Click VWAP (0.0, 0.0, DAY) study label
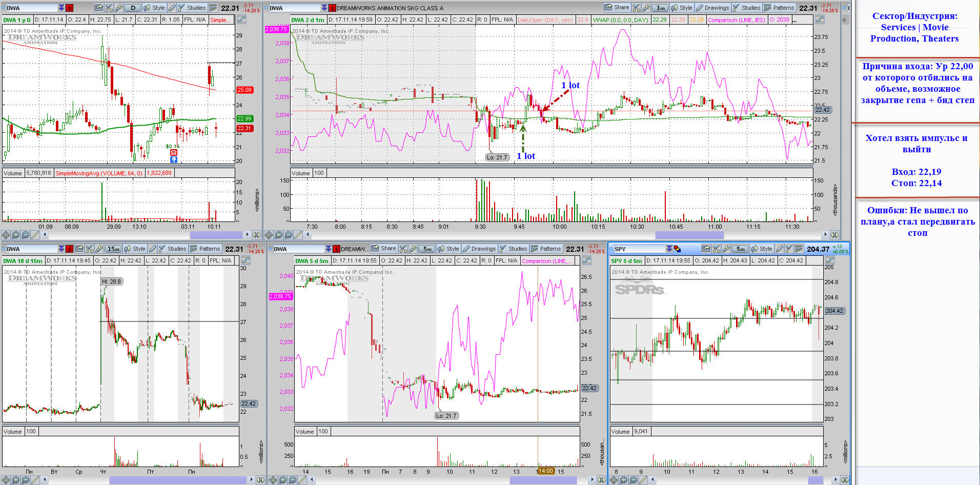980x485 pixels. (x=621, y=20)
